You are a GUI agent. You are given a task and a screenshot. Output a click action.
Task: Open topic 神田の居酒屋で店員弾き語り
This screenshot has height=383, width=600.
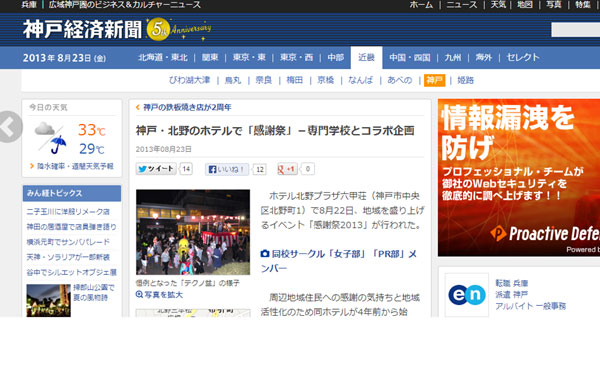point(72,227)
